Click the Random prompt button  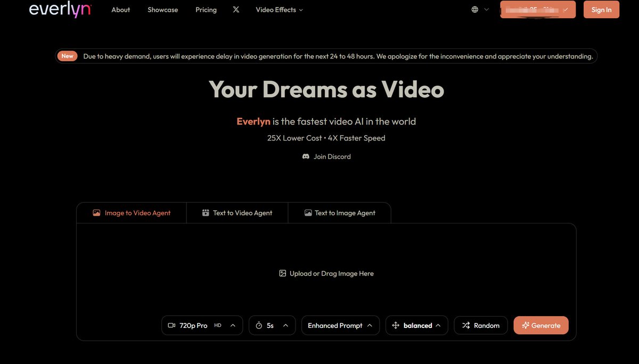480,325
